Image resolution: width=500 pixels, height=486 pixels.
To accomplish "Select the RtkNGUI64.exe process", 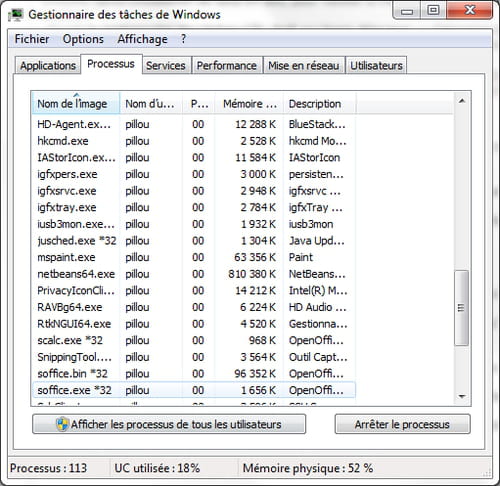I will 193,324.
